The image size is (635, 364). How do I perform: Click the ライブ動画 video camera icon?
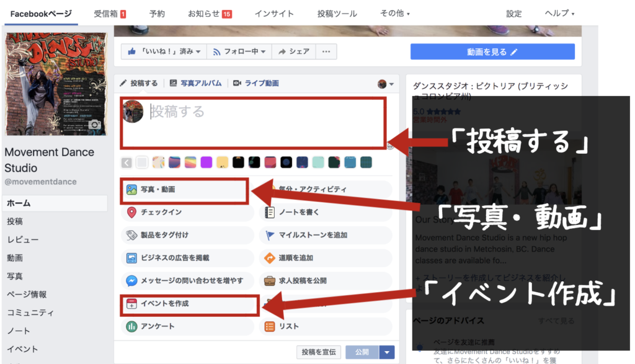click(237, 84)
